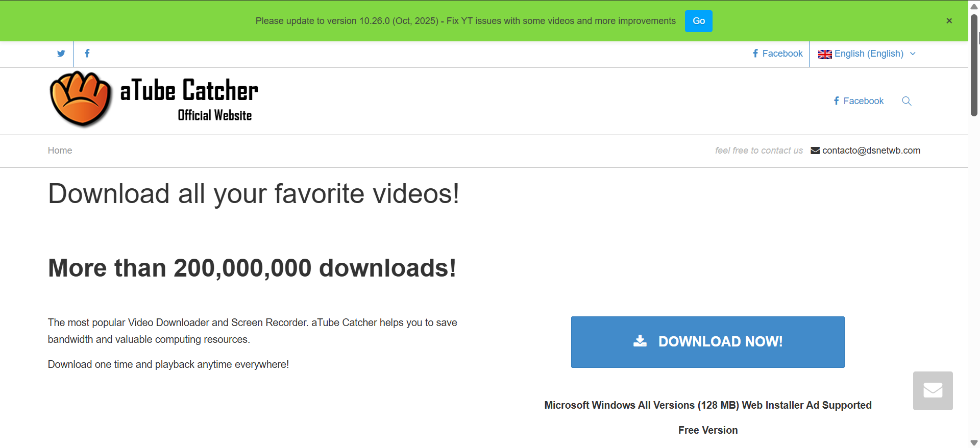Open the English language dropdown
980x448 pixels.
coord(867,54)
